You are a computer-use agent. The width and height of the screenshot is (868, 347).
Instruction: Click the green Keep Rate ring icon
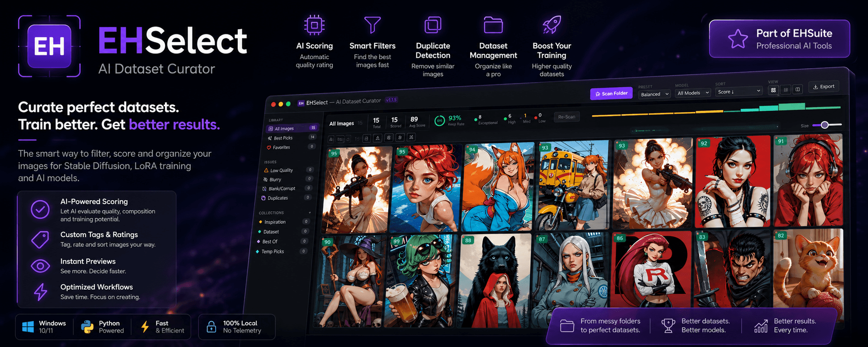point(439,121)
